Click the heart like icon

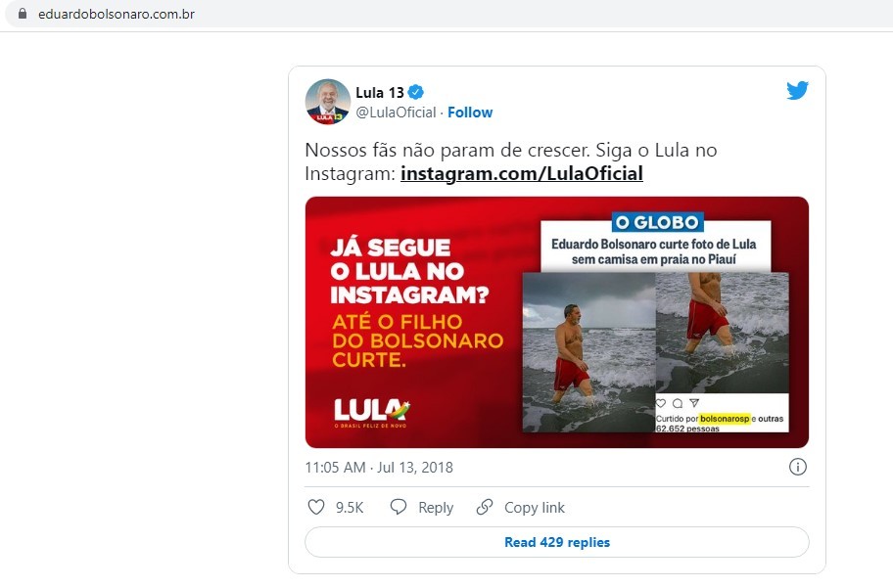point(316,507)
